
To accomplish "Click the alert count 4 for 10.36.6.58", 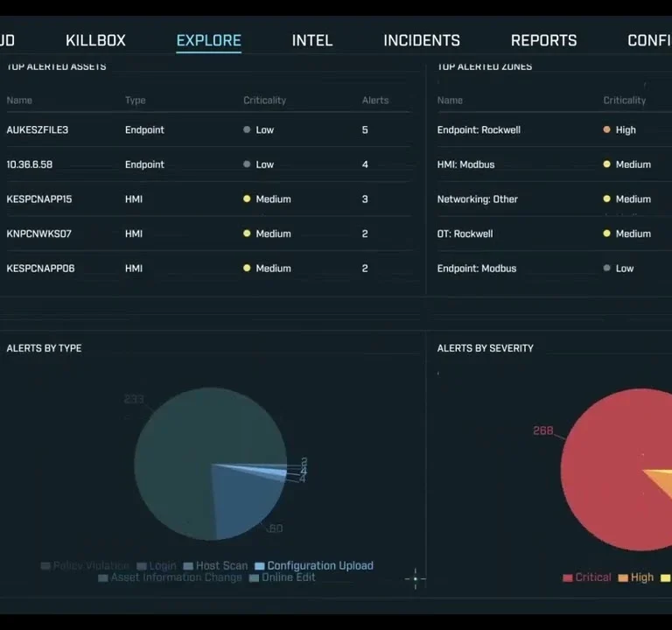I will tap(365, 164).
